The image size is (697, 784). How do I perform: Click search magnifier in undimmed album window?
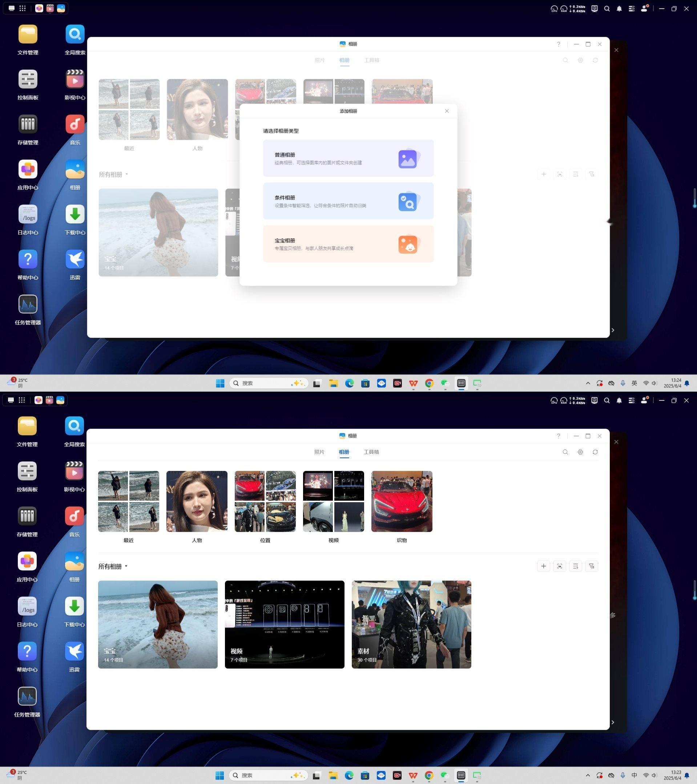pyautogui.click(x=565, y=452)
